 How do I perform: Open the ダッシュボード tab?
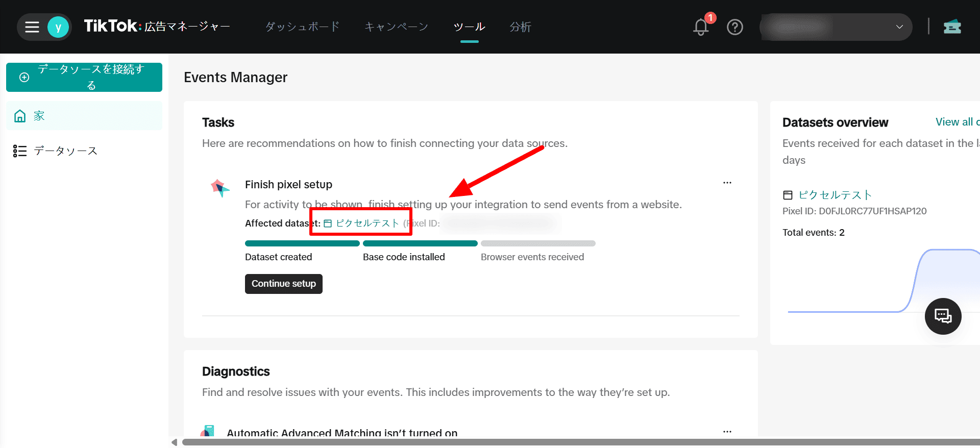click(302, 27)
